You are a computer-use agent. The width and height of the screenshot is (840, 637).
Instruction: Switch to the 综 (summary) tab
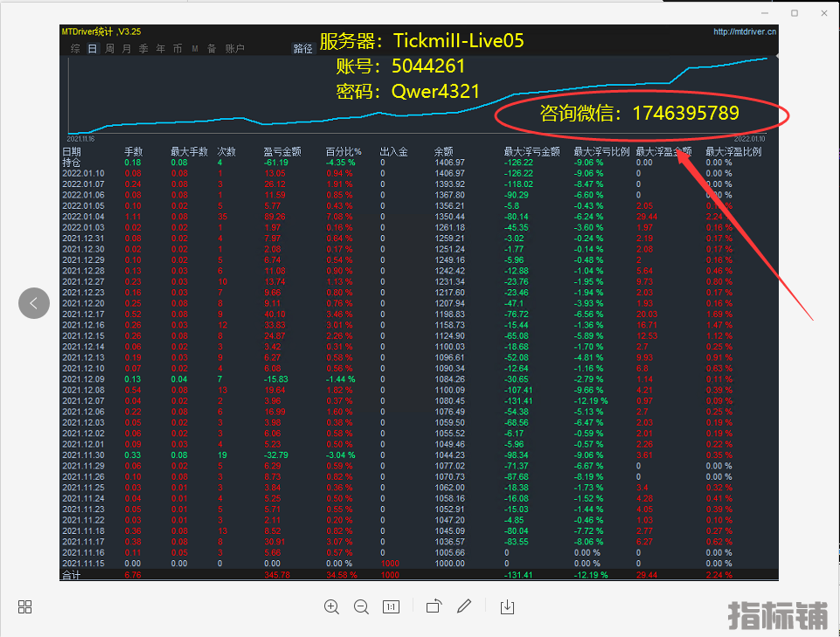pos(75,49)
